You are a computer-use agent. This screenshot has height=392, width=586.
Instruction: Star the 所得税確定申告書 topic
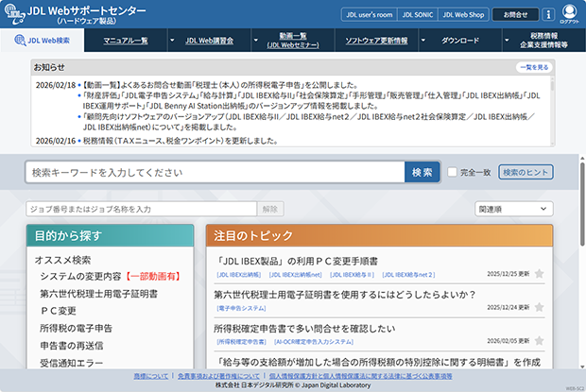click(539, 340)
